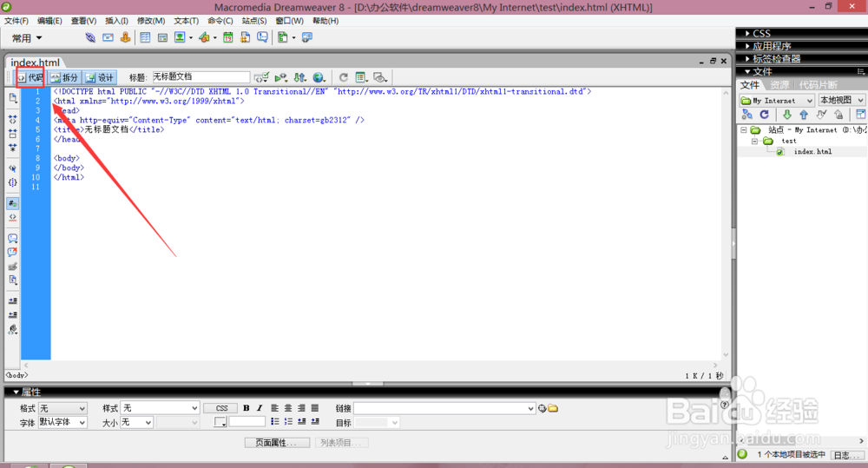Refresh design view icon

343,77
